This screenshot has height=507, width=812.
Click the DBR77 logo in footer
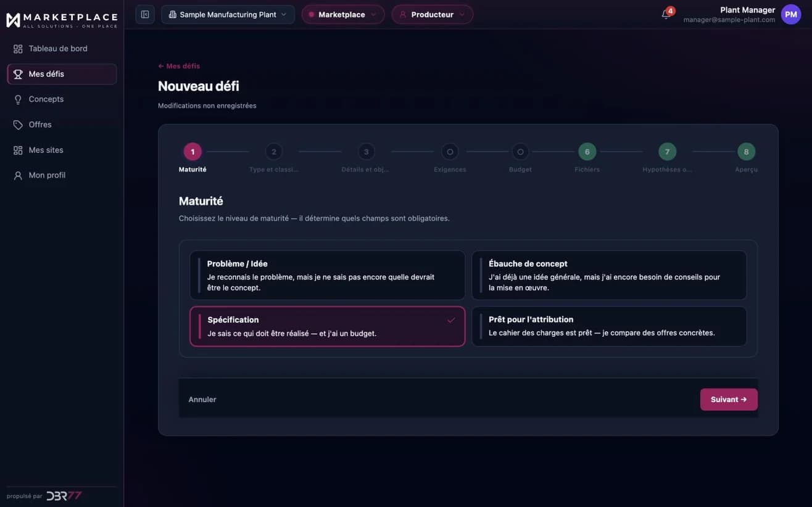(64, 496)
